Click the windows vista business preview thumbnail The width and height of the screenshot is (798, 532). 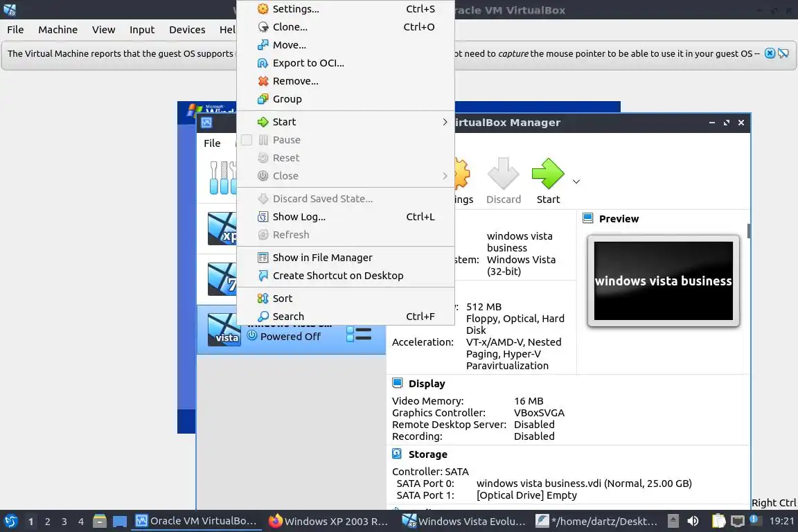(x=663, y=281)
